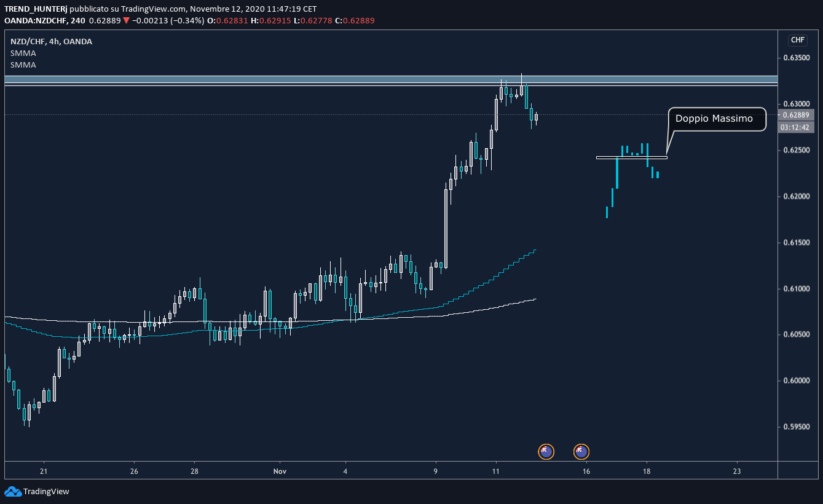Select the grey resistance zone rectangle at top
This screenshot has height=504, width=823.
coord(391,79)
